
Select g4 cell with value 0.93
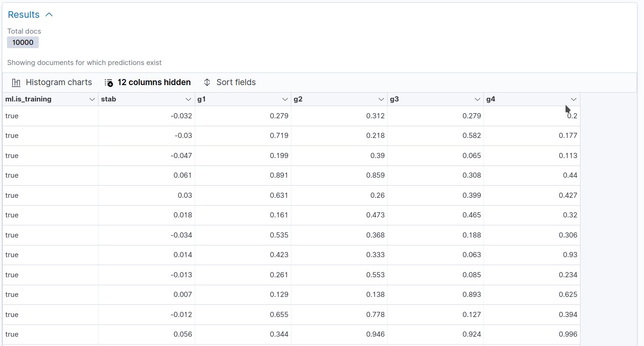532,255
